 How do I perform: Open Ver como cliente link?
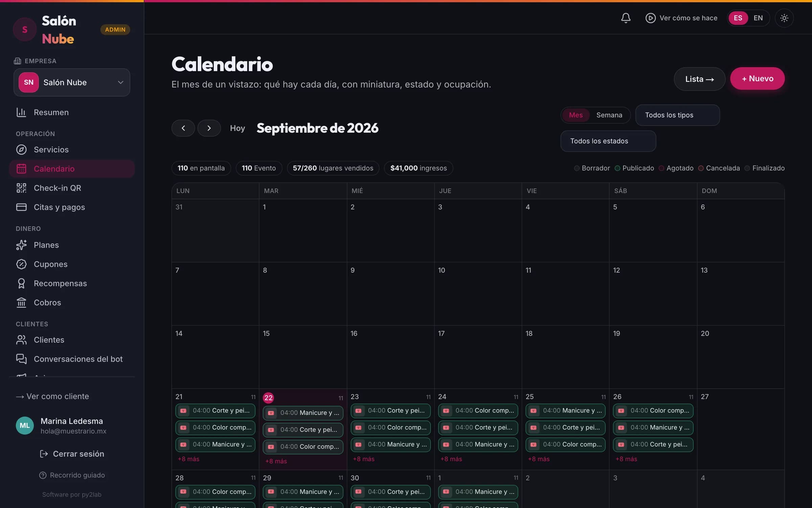click(52, 396)
